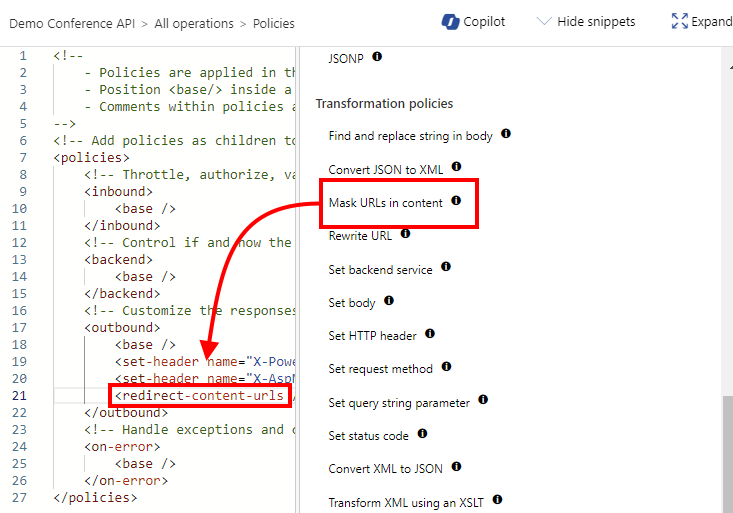The height and width of the screenshot is (513, 733).
Task: Click the <base /> under inbound
Action: (x=145, y=209)
